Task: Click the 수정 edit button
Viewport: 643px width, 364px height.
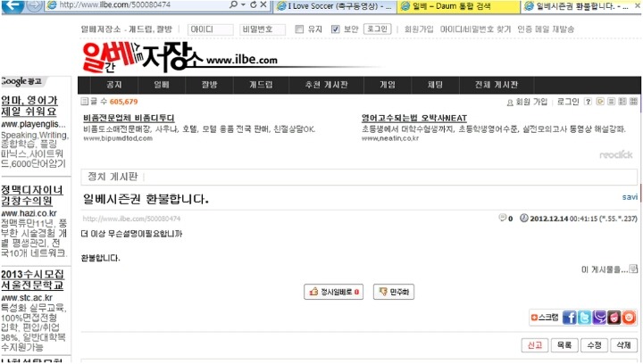Action: tap(594, 345)
